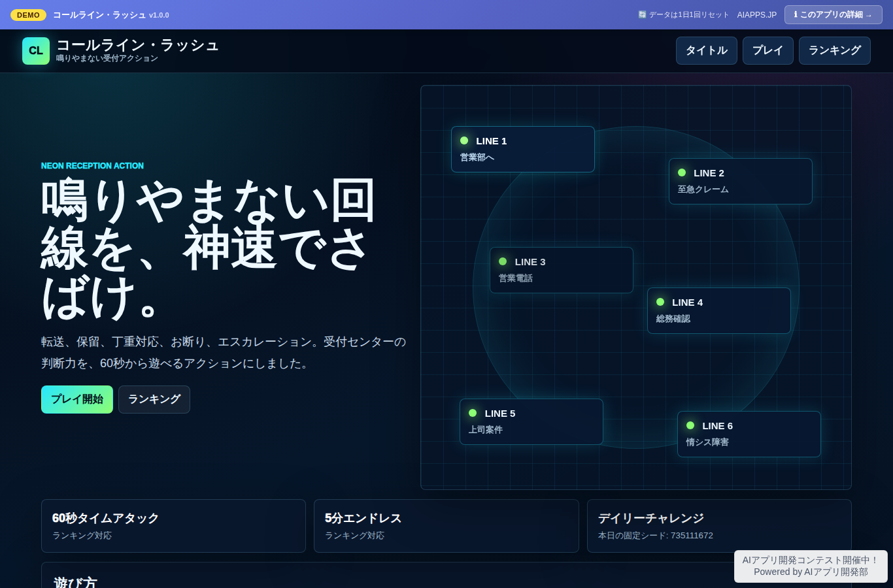Click the green status dot on LINE 2
Image resolution: width=893 pixels, height=588 pixels.
(x=682, y=172)
